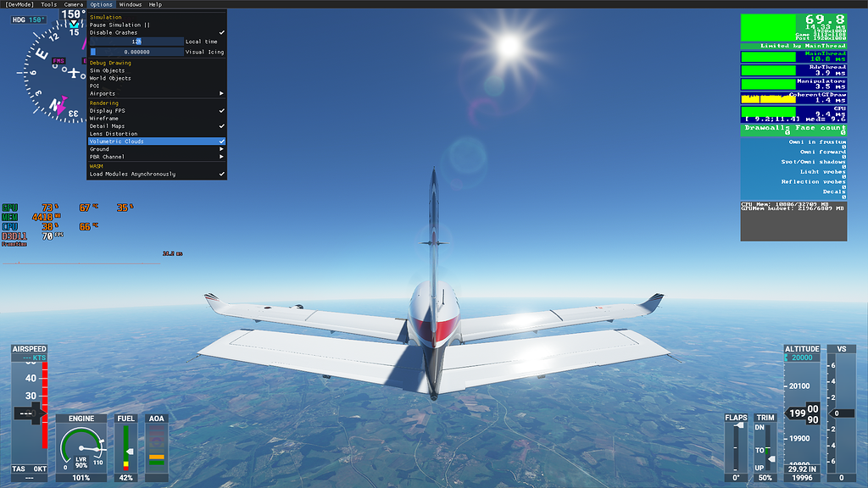Open the Windows menu
The width and height of the screenshot is (868, 488).
pyautogui.click(x=129, y=4)
